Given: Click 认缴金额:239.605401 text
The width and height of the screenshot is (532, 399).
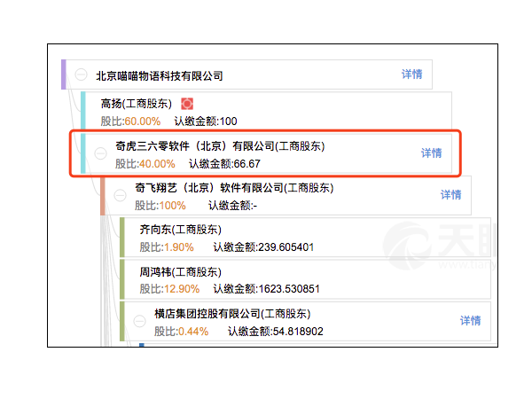Looking at the screenshot, I should pyautogui.click(x=263, y=247).
